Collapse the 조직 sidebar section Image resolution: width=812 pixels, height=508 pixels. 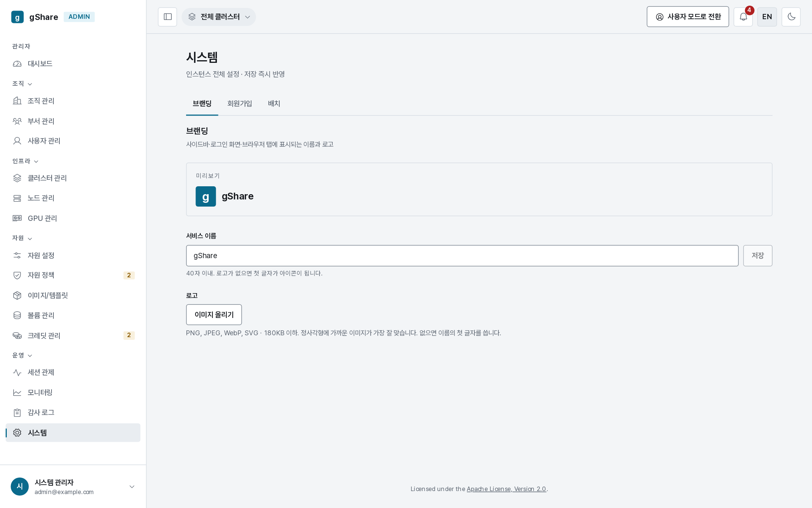pyautogui.click(x=22, y=84)
